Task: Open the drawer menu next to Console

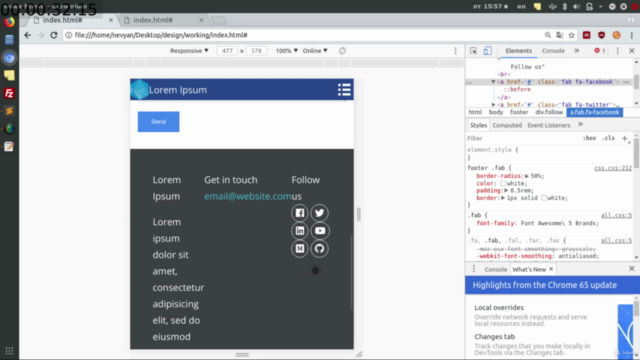Action: point(473,269)
